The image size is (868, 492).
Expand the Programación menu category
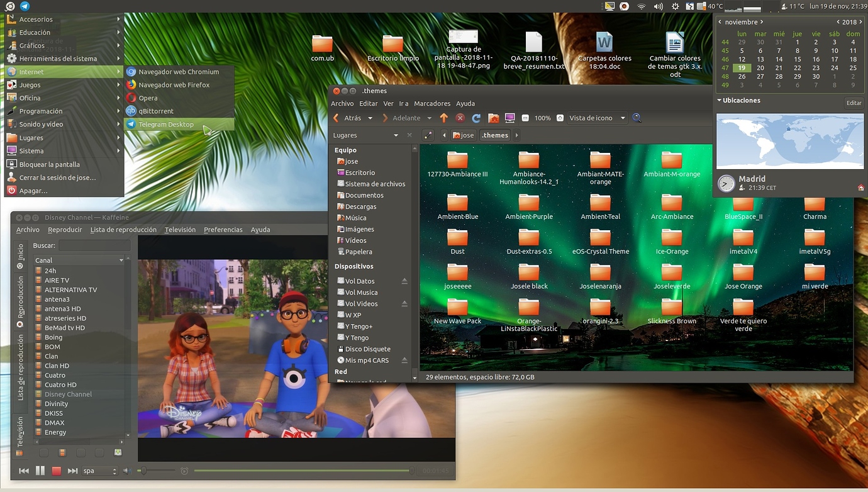click(64, 111)
